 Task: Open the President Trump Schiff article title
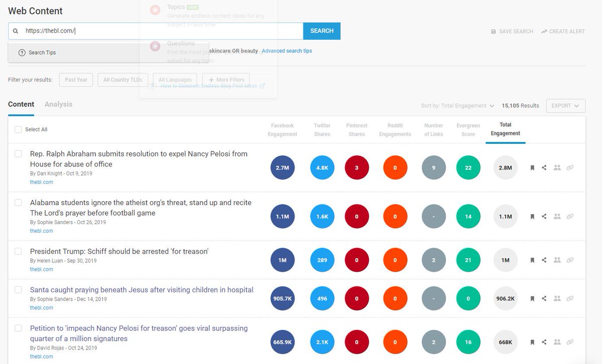[119, 251]
